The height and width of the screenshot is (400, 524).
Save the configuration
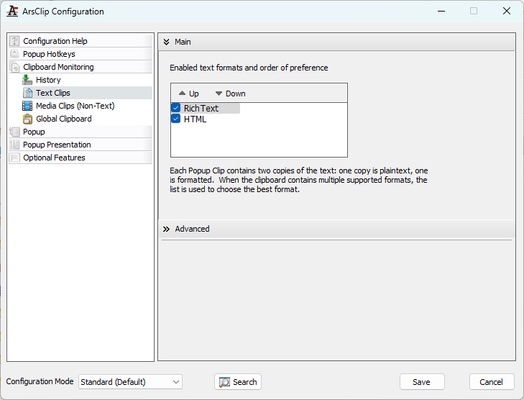422,382
